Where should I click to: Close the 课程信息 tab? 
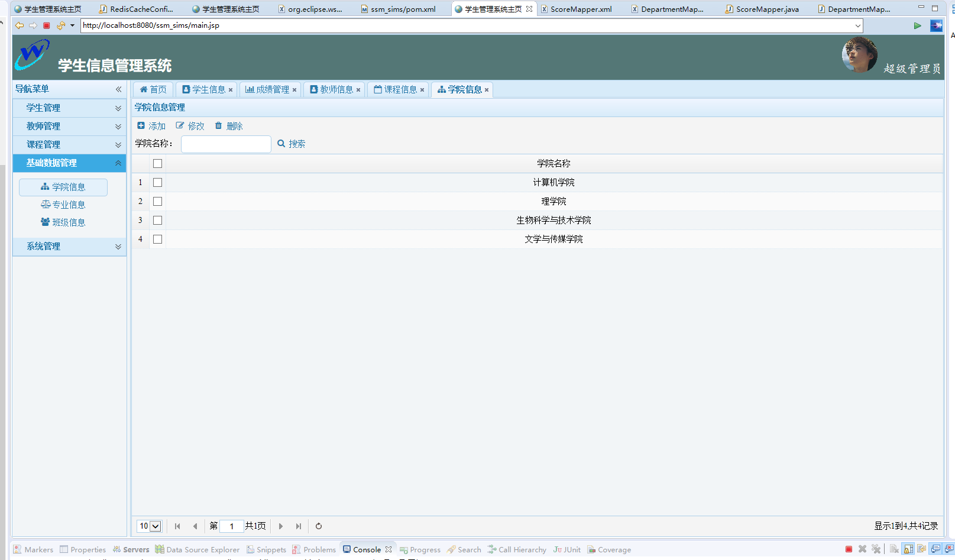[422, 90]
